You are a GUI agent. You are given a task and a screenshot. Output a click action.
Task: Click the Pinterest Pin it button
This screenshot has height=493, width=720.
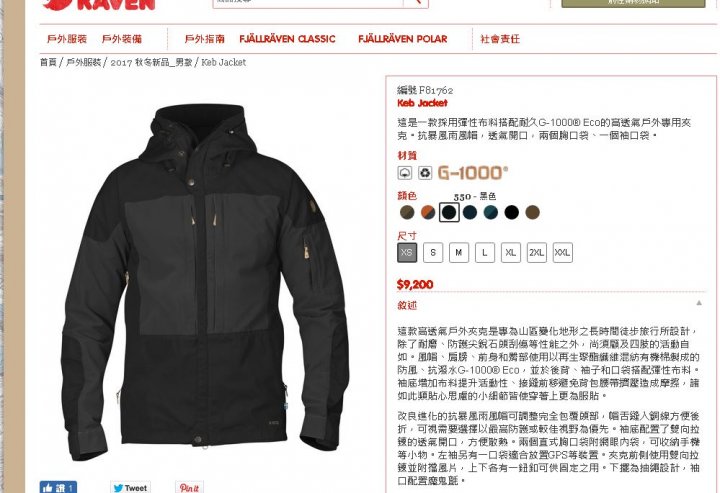(x=189, y=487)
